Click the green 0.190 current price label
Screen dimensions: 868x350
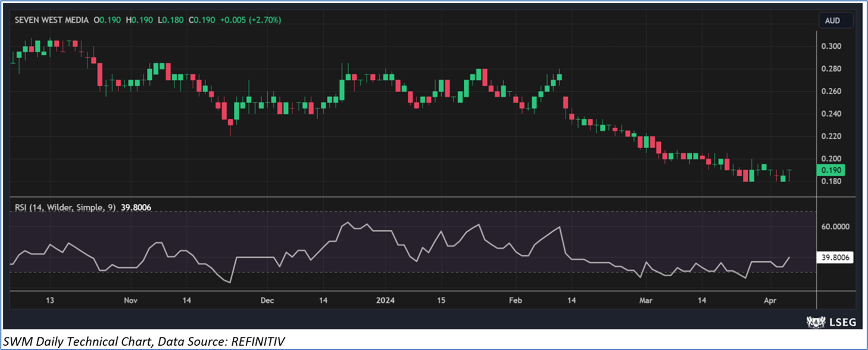pyautogui.click(x=831, y=170)
